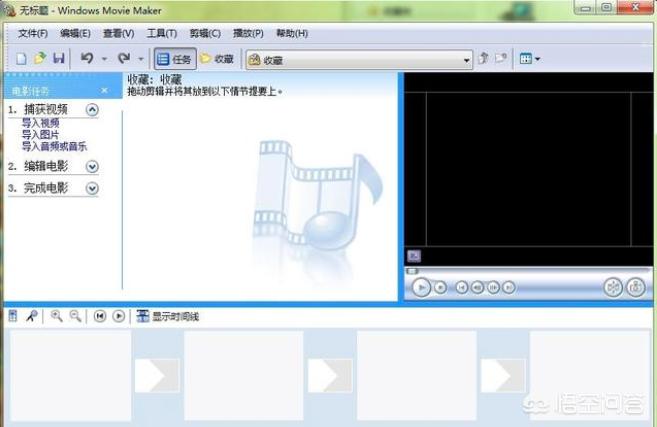This screenshot has width=657, height=427.
Task: Click the 导入图片 link
Action: [x=41, y=135]
